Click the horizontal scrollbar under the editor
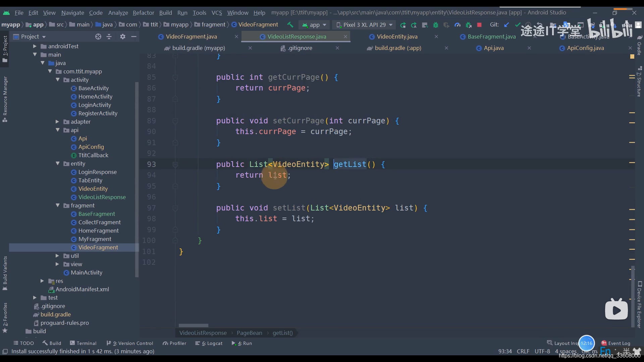644x362 pixels. pyautogui.click(x=194, y=325)
